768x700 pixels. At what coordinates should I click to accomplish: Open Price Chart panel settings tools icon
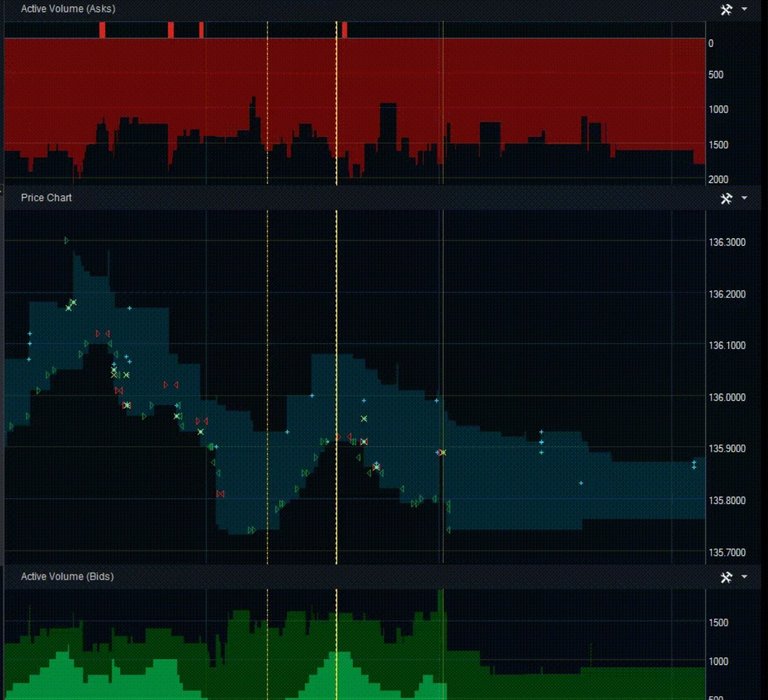pos(726,198)
